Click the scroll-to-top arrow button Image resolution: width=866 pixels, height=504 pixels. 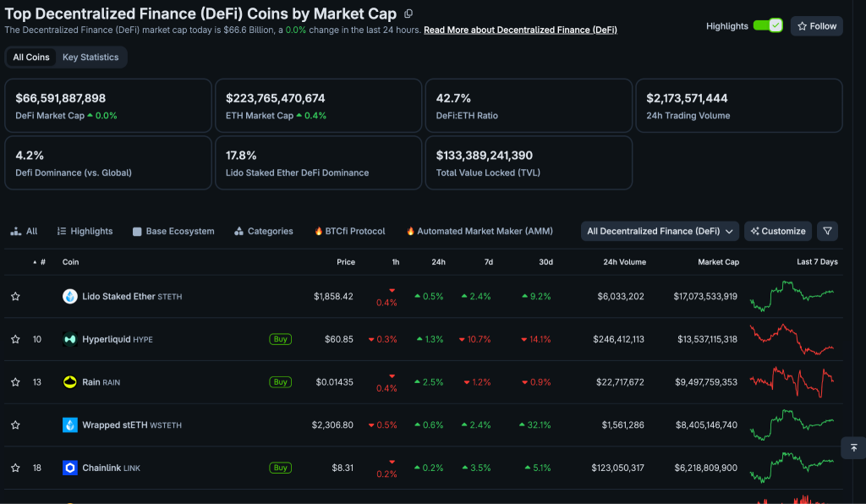coord(854,447)
